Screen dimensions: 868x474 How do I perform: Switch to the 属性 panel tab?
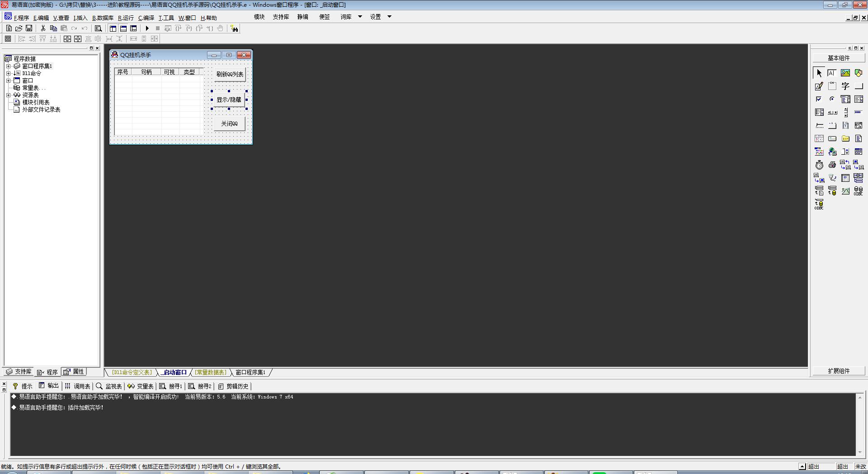point(74,372)
